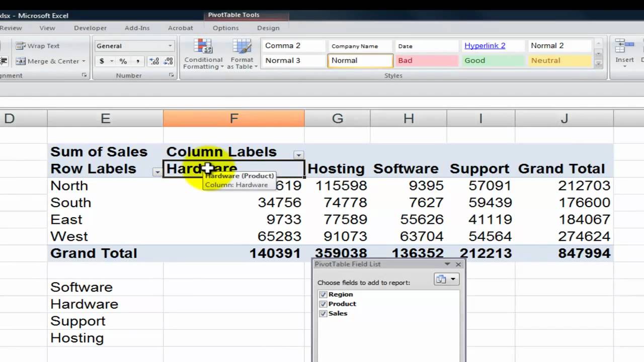Uncheck the Sales field checkbox
The height and width of the screenshot is (362, 644).
pyautogui.click(x=323, y=314)
